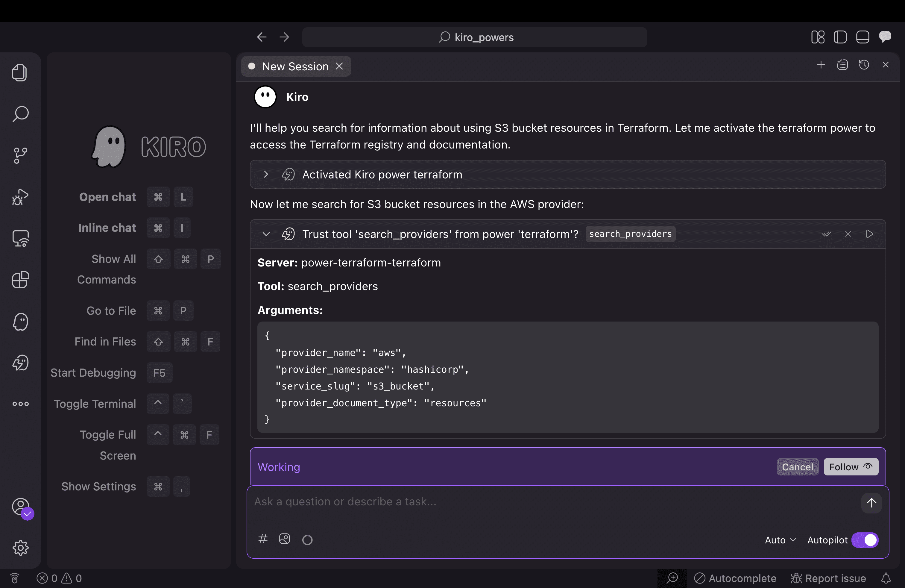Disable the Autopilot toggle
Image resolution: width=905 pixels, height=588 pixels.
tap(865, 540)
